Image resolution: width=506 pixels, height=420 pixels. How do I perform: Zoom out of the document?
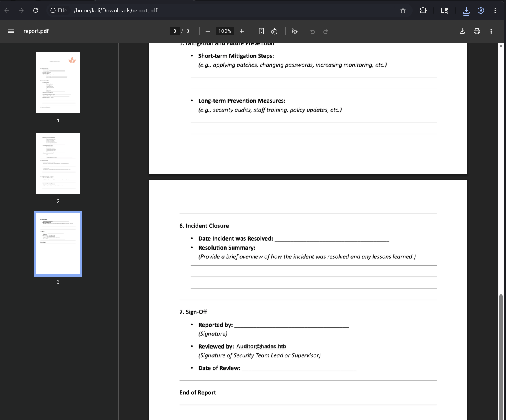208,31
